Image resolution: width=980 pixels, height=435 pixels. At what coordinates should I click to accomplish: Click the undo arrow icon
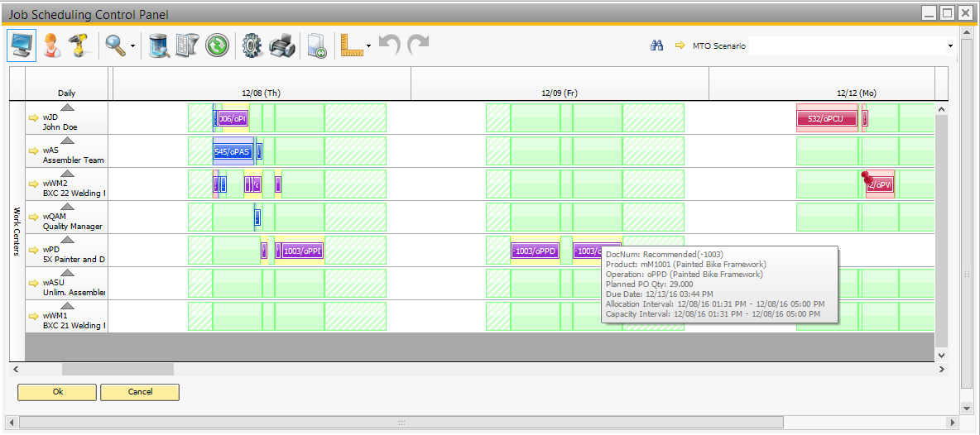click(x=389, y=44)
